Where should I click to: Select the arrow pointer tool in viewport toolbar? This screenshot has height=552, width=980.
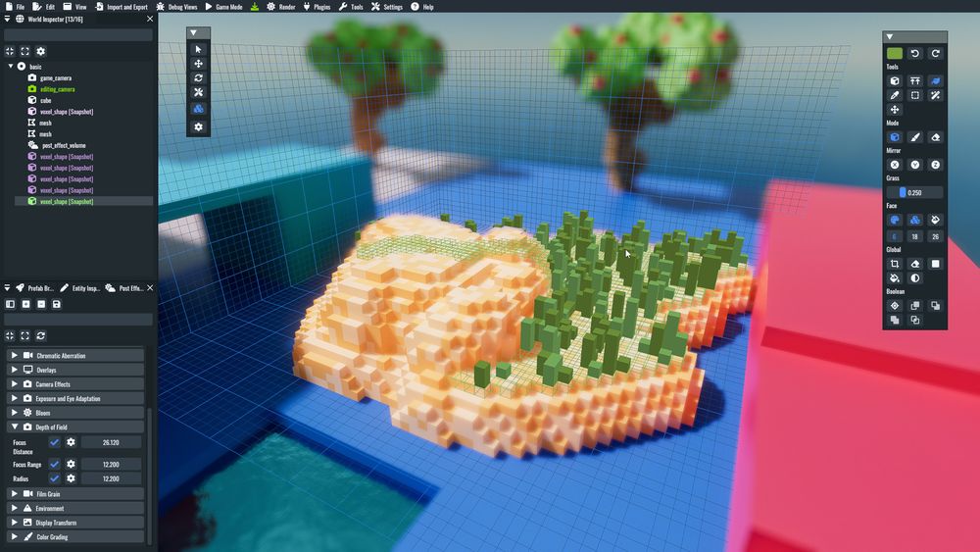[x=198, y=49]
